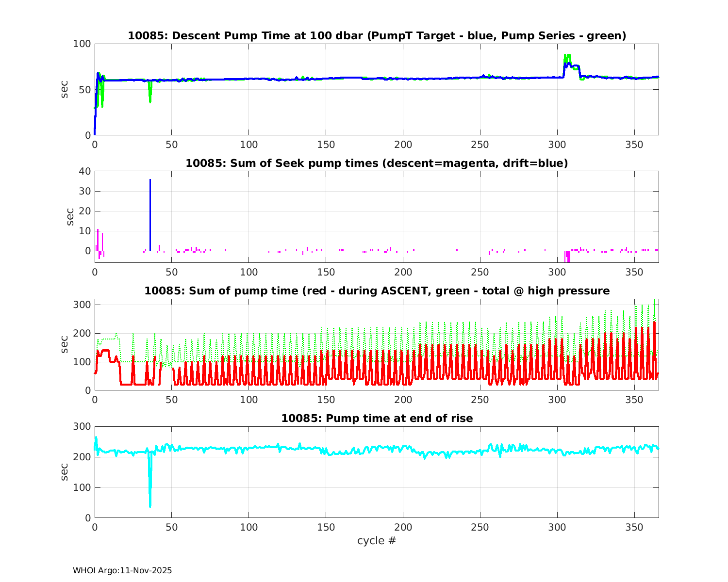This screenshot has width=728, height=582.
Task: Click the '150' x-axis tick under Seek plot
Action: click(326, 272)
